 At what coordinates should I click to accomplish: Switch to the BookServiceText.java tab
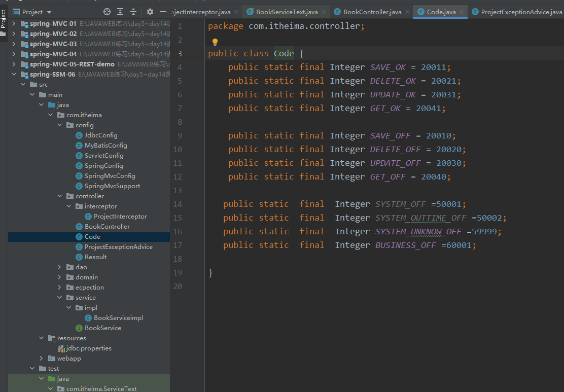click(287, 12)
